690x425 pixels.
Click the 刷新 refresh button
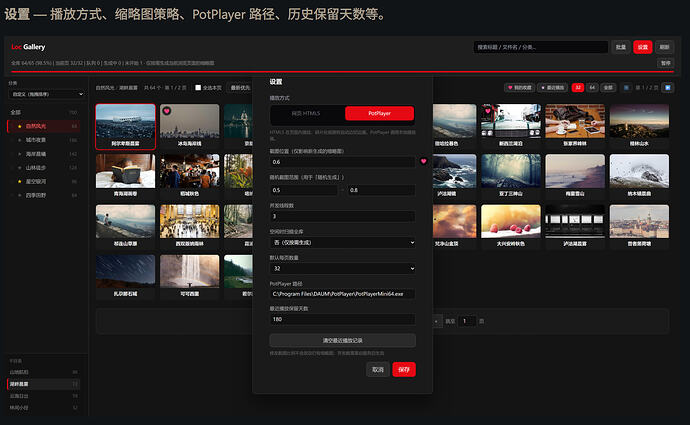[x=664, y=47]
